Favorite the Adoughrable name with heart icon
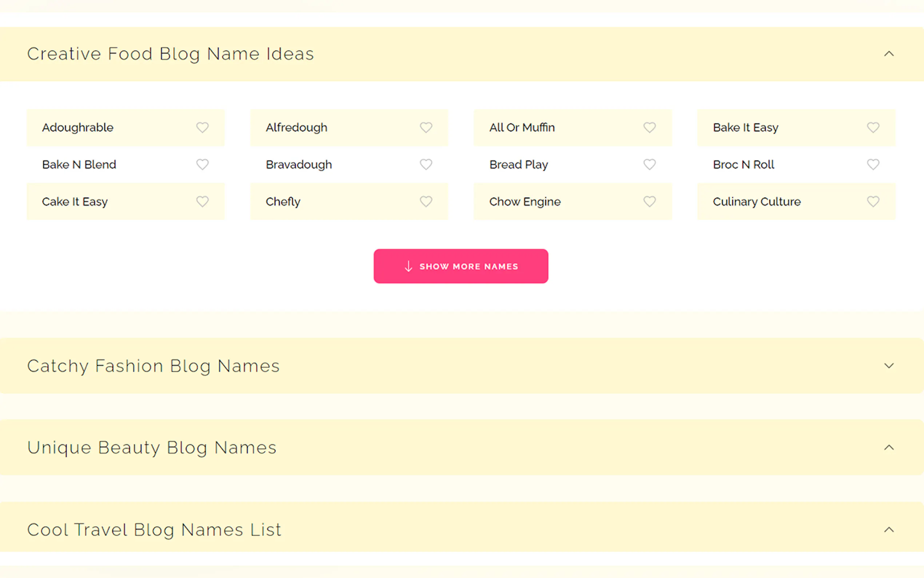Viewport: 924px width, 578px height. (203, 127)
